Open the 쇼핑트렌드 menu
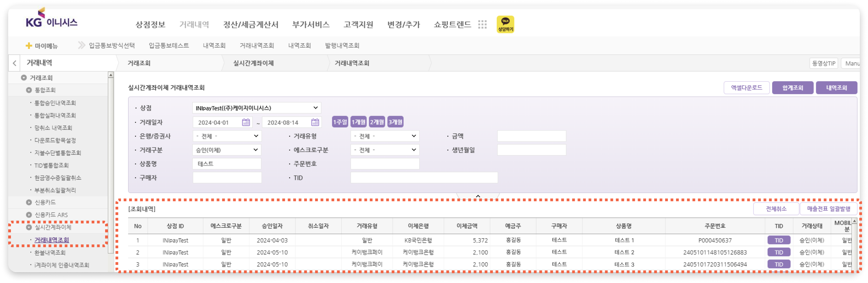 click(x=452, y=25)
